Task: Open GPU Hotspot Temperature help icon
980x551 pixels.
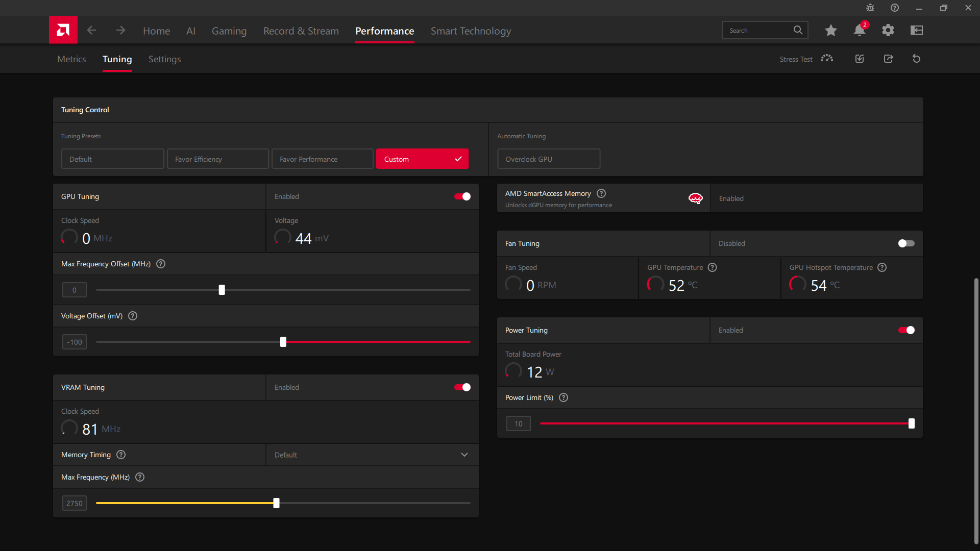Action: (882, 267)
